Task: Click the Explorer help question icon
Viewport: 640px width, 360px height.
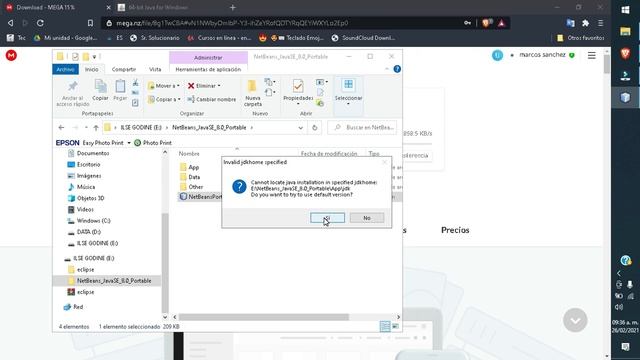Action: 397,69
